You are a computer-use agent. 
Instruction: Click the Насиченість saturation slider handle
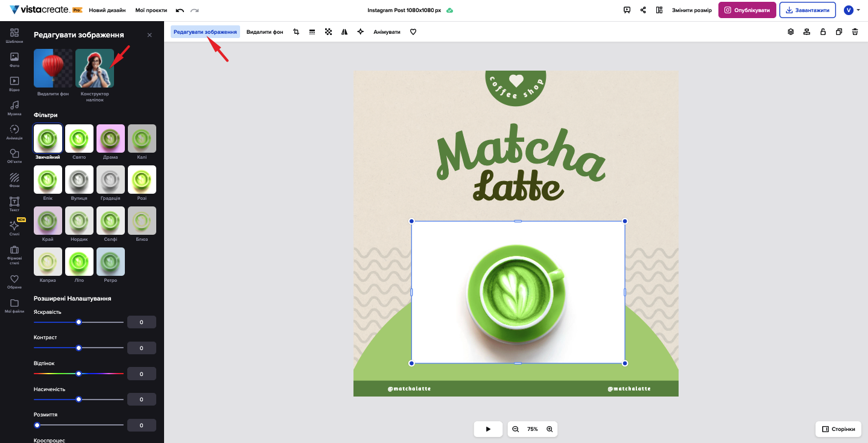pos(78,400)
